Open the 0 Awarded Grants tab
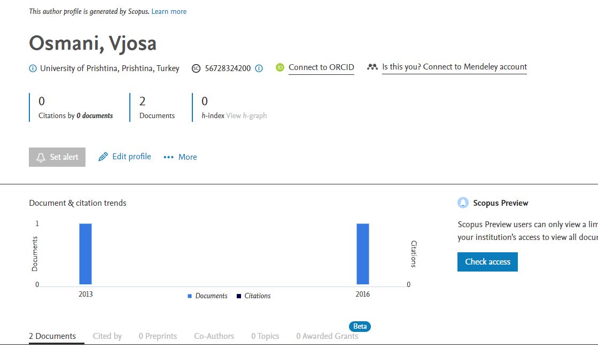Image resolution: width=598 pixels, height=364 pixels. (x=327, y=336)
